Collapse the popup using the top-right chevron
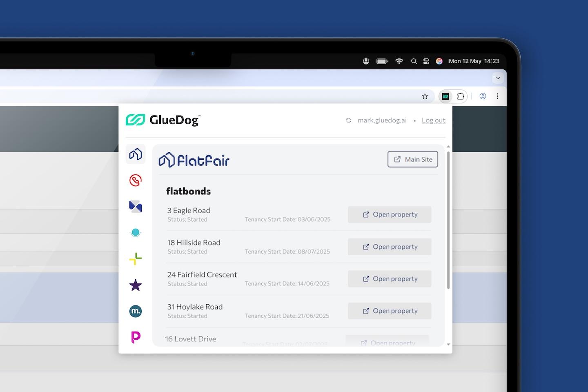Screen dimensions: 588x392 pyautogui.click(x=498, y=78)
